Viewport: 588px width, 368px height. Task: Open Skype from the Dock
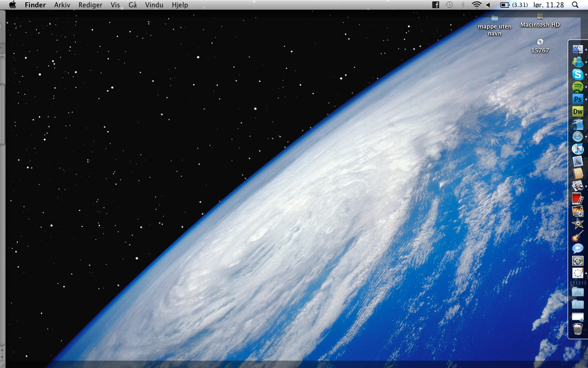tap(577, 74)
